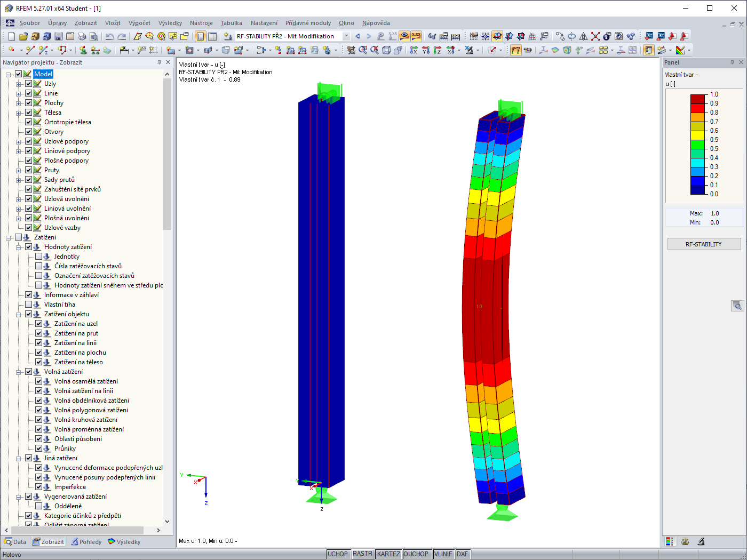Close the Navigátor projektu panel
Screen dimensions: 747x560
[168, 62]
